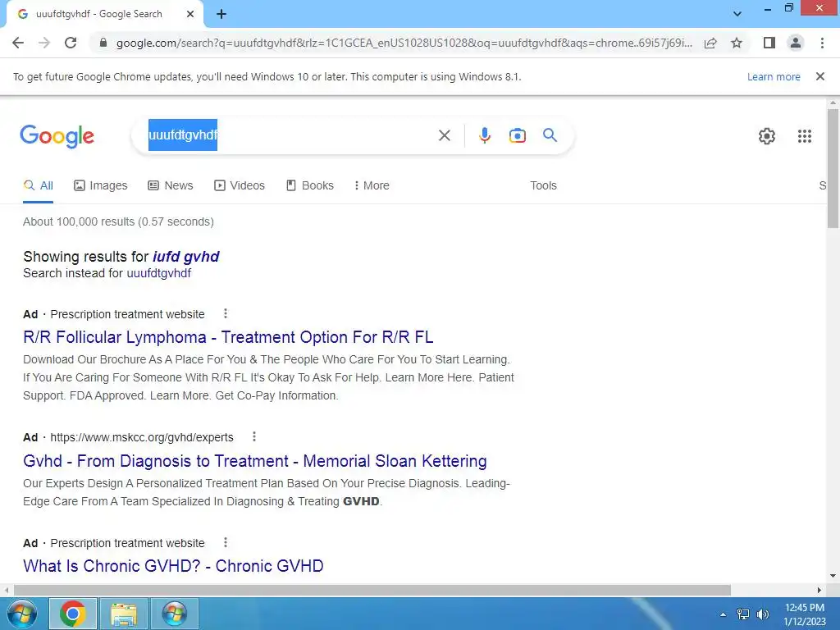840x630 pixels.
Task: Reload the current page
Action: 71,43
